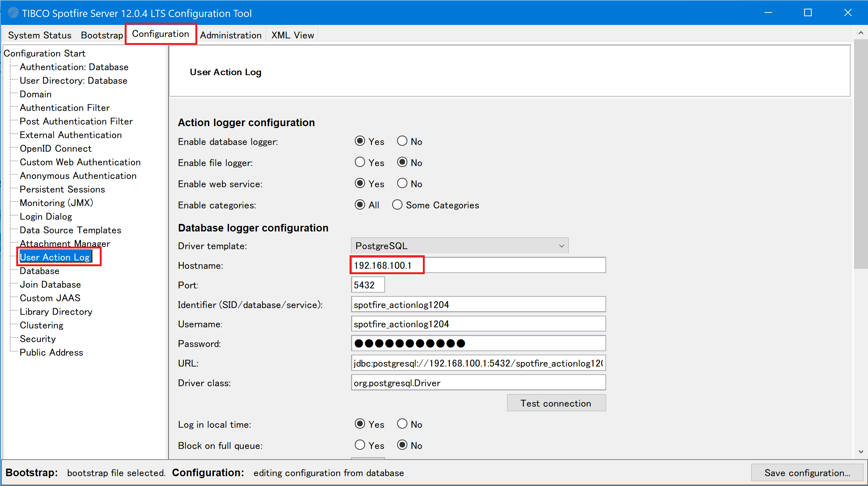
Task: Open the Driver template PostgreSQL dropdown
Action: tap(460, 246)
